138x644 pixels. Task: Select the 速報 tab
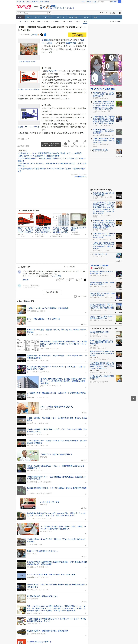tap(28, 17)
